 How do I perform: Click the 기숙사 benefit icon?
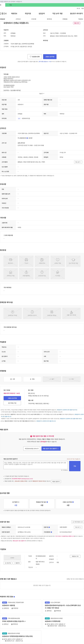26,261
